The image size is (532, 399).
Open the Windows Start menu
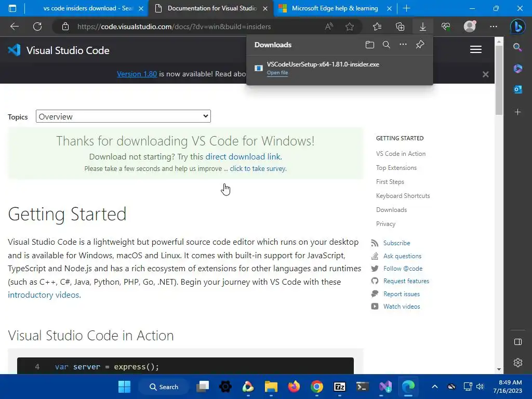pos(124,387)
